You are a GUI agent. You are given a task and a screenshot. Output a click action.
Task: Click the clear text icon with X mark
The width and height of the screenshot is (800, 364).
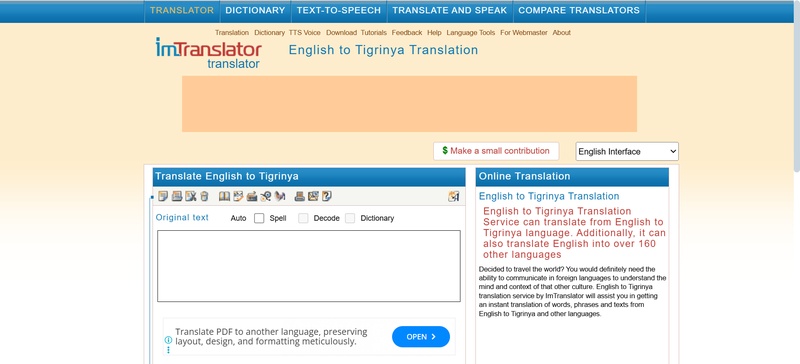pos(190,196)
